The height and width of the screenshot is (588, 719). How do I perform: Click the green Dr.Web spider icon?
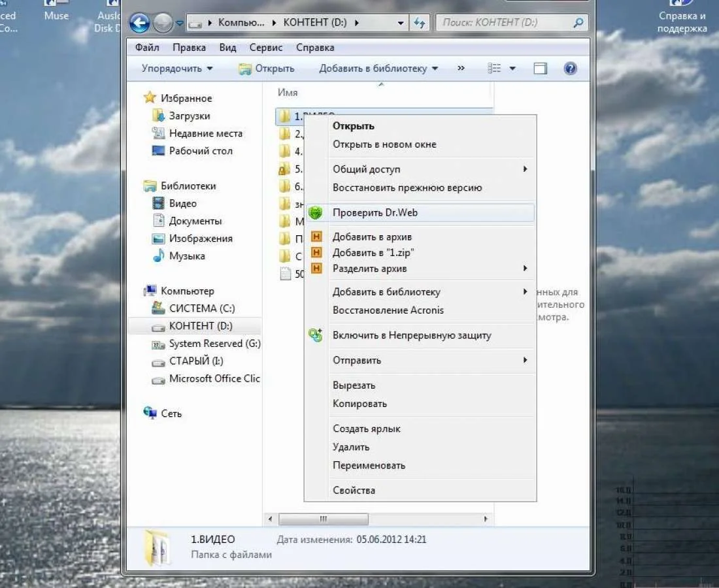click(316, 212)
